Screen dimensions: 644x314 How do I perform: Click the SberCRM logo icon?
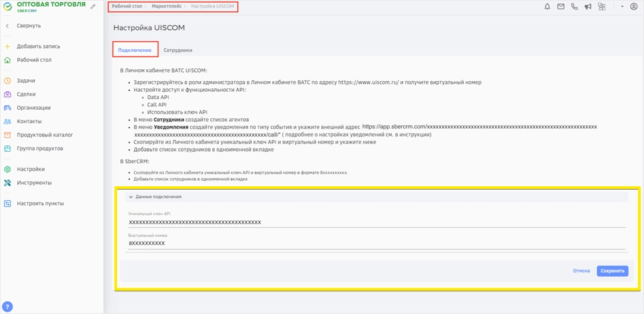point(8,7)
